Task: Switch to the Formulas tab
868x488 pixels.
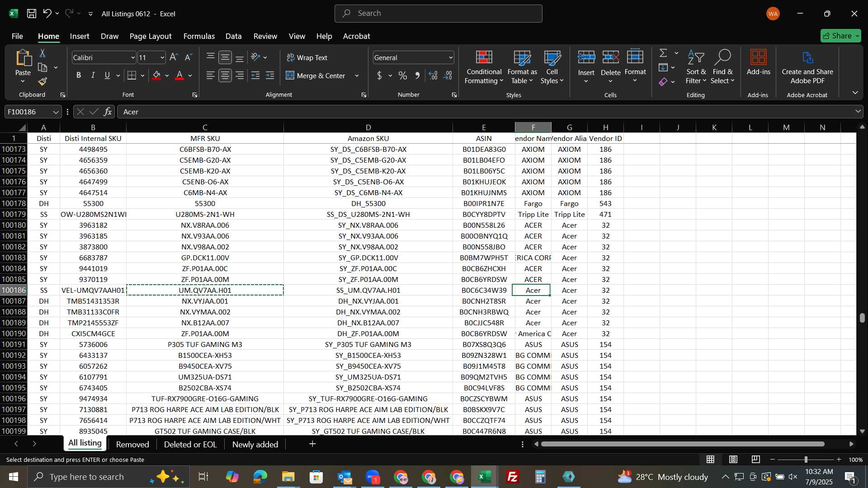Action: point(199,36)
